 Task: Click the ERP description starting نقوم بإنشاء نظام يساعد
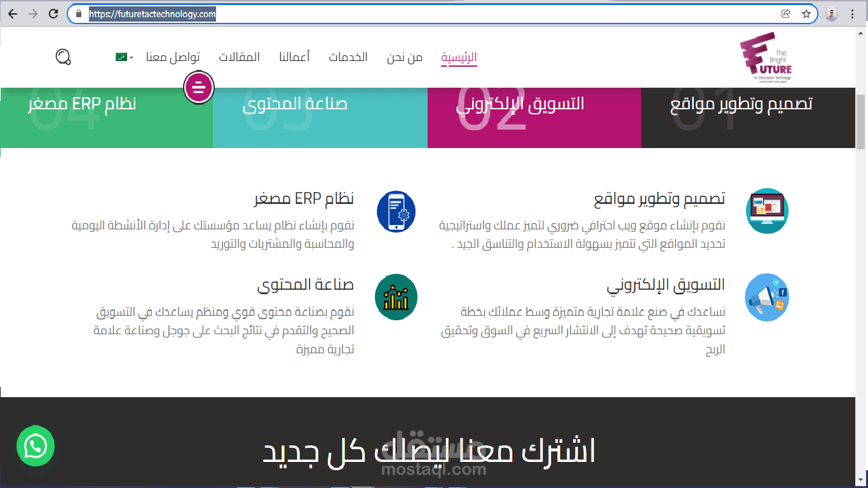(x=213, y=234)
